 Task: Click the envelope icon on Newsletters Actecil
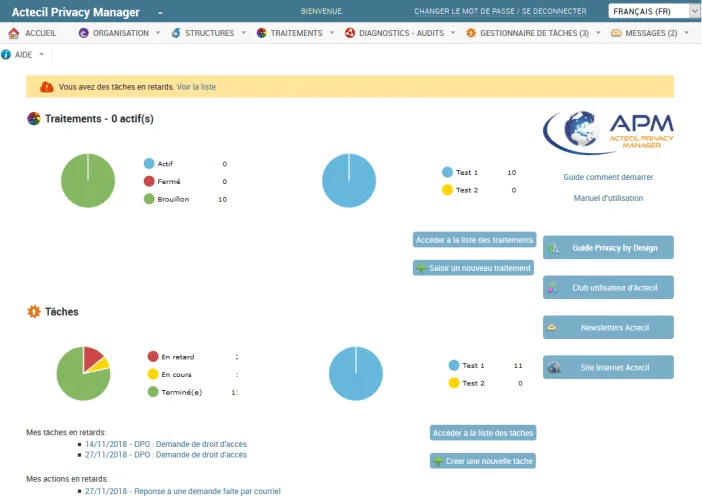coord(552,328)
